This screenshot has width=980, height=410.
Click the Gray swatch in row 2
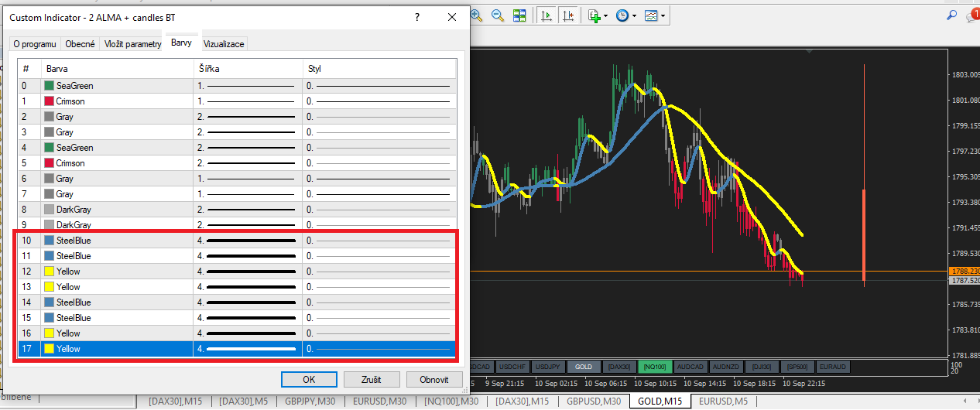coord(50,117)
